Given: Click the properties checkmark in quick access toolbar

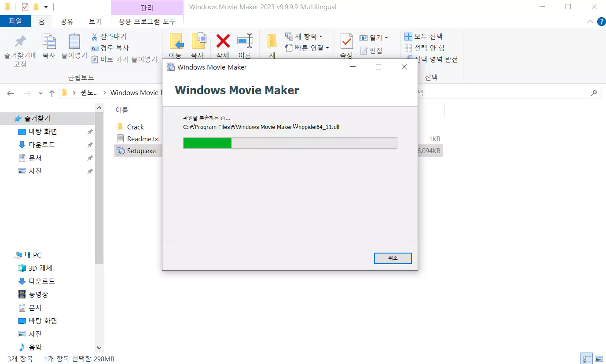Looking at the screenshot, I should 25,7.
